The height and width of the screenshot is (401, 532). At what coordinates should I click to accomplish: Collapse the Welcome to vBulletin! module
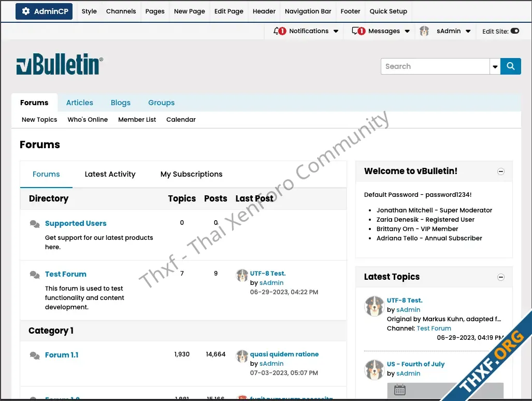(x=501, y=171)
